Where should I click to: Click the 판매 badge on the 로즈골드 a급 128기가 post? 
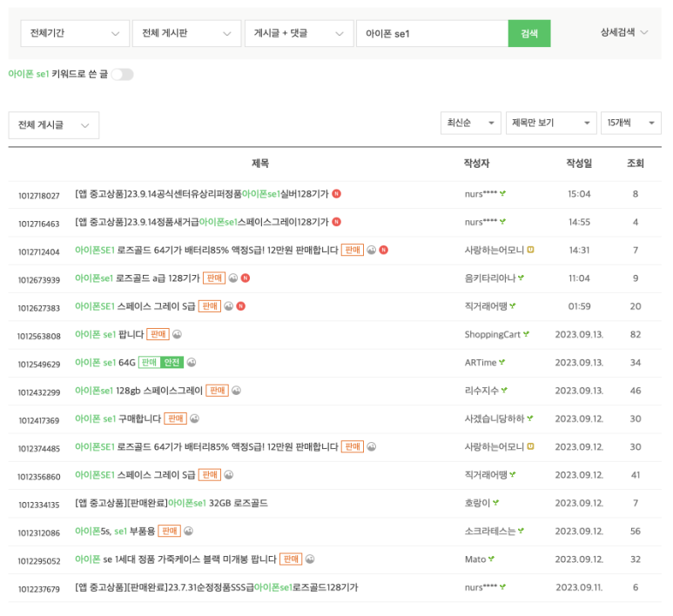click(x=214, y=278)
